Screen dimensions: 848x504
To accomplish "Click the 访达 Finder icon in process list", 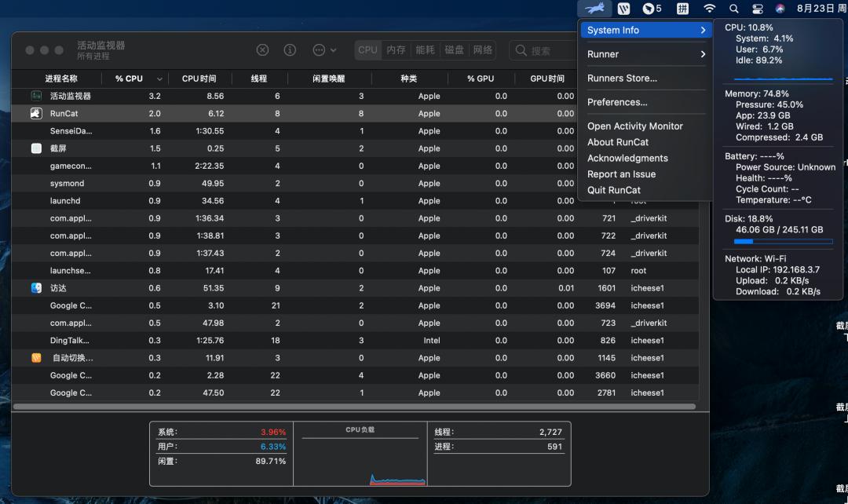I will 36,288.
